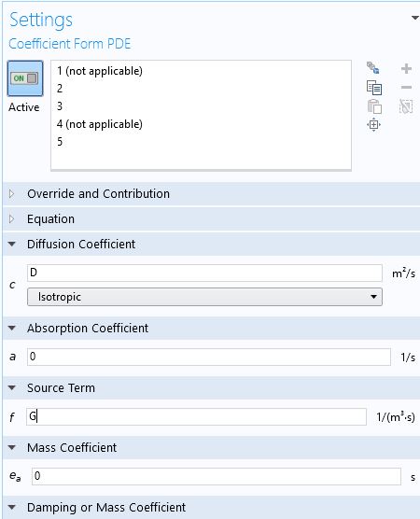The width and height of the screenshot is (420, 519).
Task: Toggle the Active selection ON switch
Action: pyautogui.click(x=25, y=78)
